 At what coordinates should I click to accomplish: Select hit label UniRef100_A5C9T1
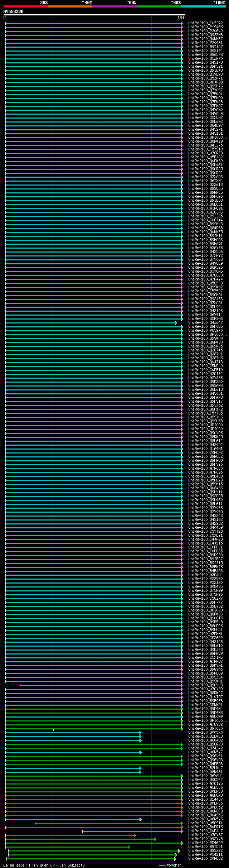coord(205,823)
